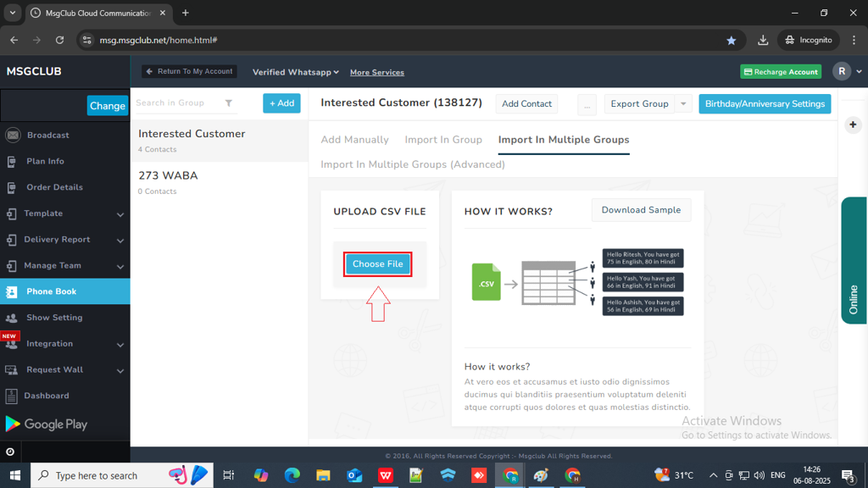The image size is (868, 488).
Task: Click the Show Setting people icon
Action: pos(12,318)
